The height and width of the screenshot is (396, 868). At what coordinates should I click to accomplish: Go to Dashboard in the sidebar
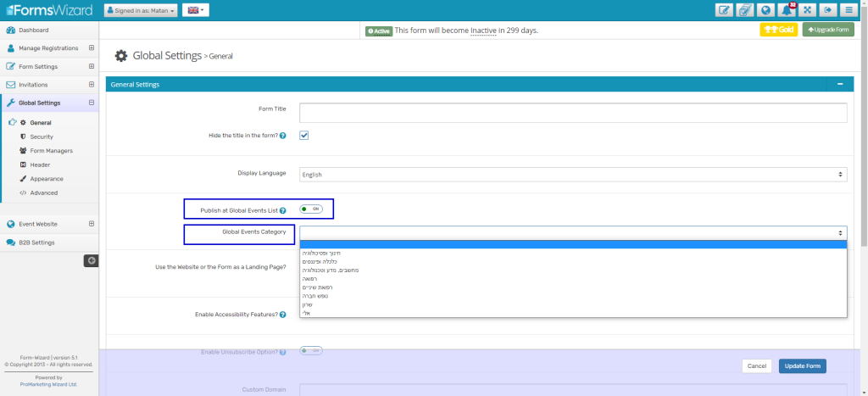(x=34, y=30)
